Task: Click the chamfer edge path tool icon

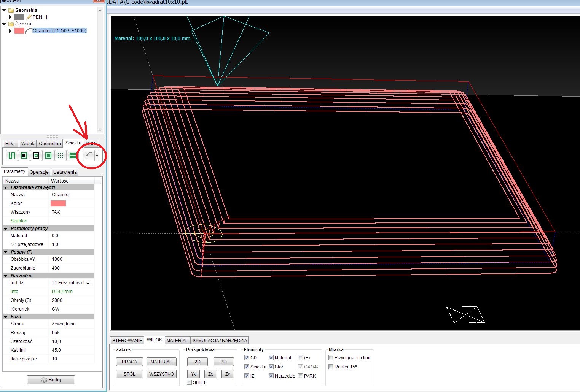Action: [x=88, y=156]
